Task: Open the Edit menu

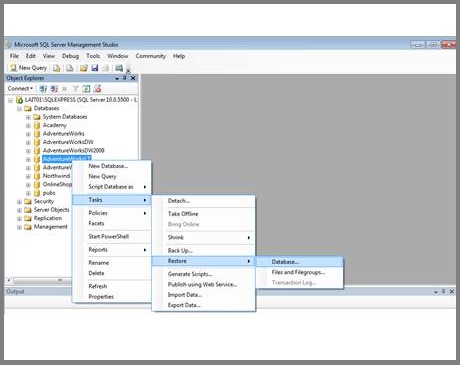Action: pos(31,56)
